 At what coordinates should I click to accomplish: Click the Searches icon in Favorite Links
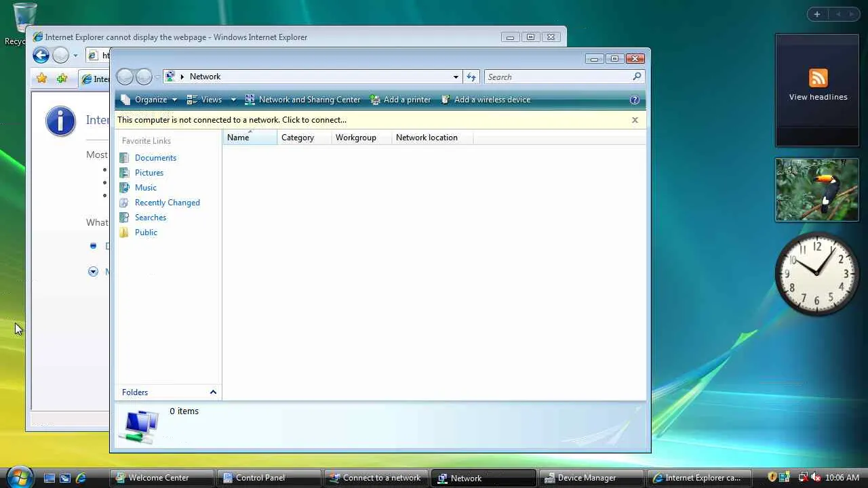tap(124, 218)
